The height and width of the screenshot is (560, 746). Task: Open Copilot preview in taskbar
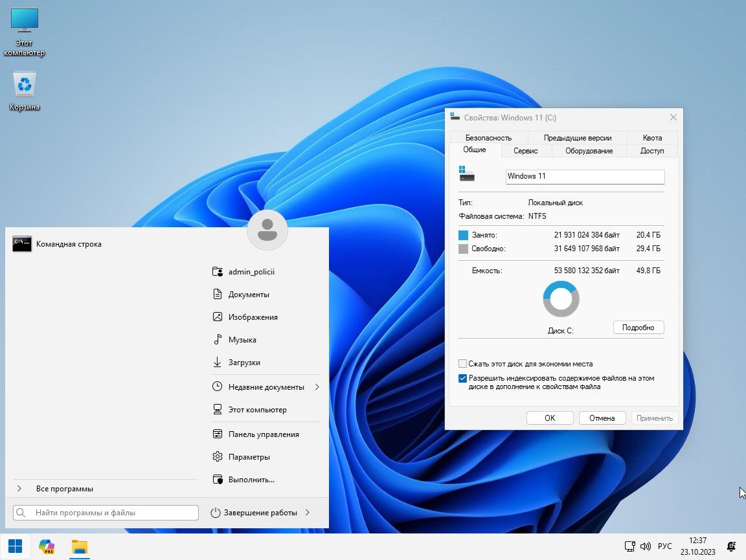(x=47, y=546)
